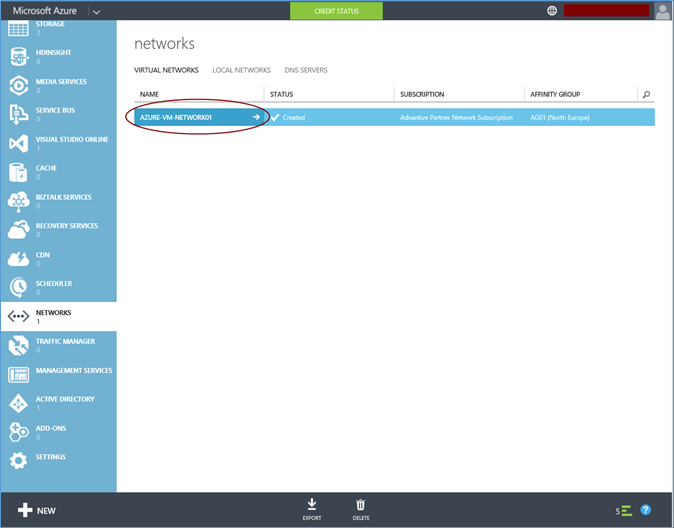Open the Management Services icon

[18, 375]
